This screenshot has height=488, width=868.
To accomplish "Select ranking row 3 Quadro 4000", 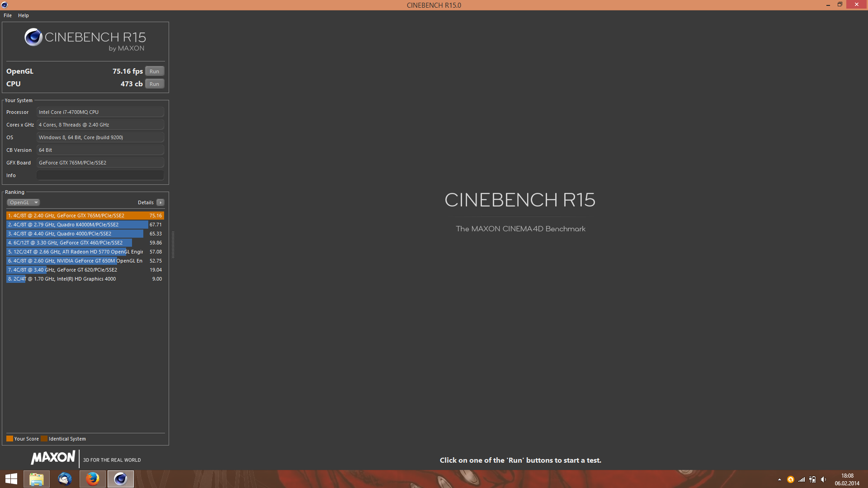I will pyautogui.click(x=85, y=234).
